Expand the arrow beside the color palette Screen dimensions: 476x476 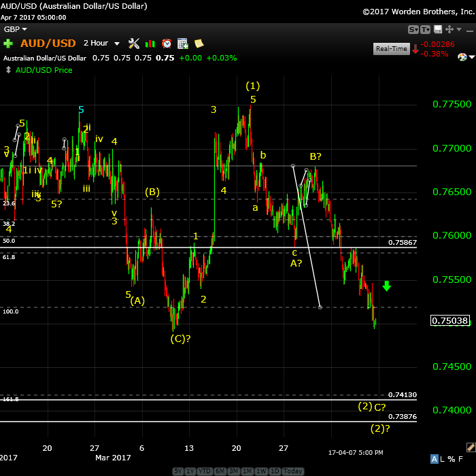(x=472, y=56)
